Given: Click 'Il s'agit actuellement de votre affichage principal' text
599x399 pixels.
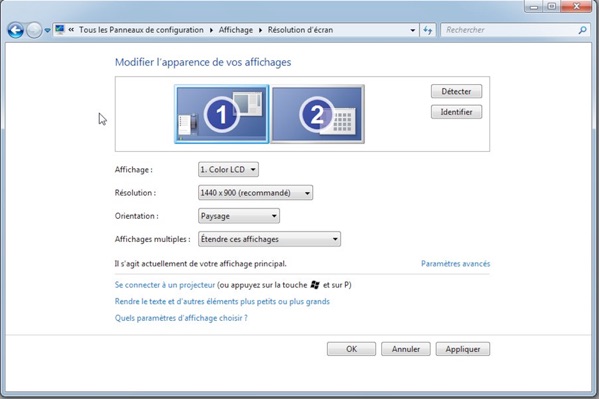Looking at the screenshot, I should coord(201,264).
